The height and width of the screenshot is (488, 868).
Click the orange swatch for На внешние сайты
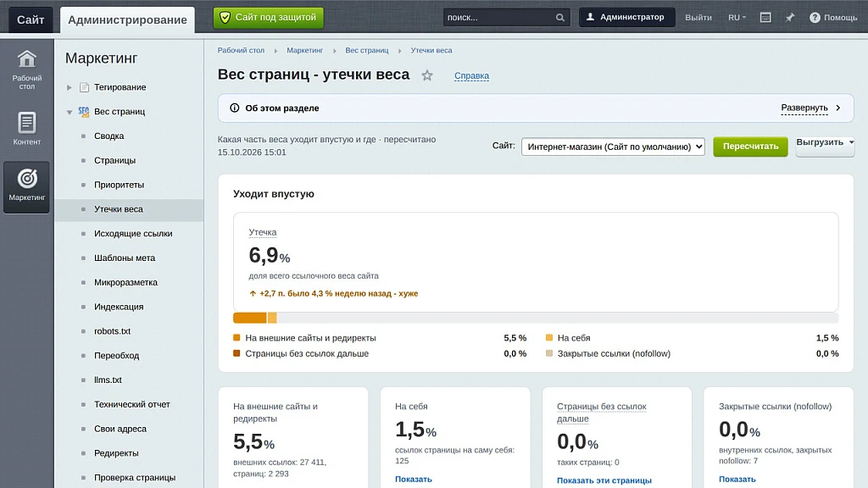pyautogui.click(x=237, y=337)
